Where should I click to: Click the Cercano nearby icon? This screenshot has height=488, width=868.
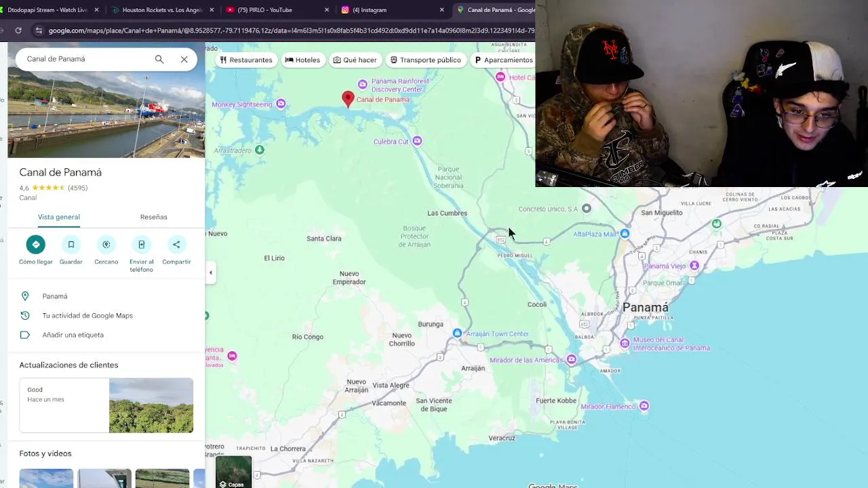106,245
